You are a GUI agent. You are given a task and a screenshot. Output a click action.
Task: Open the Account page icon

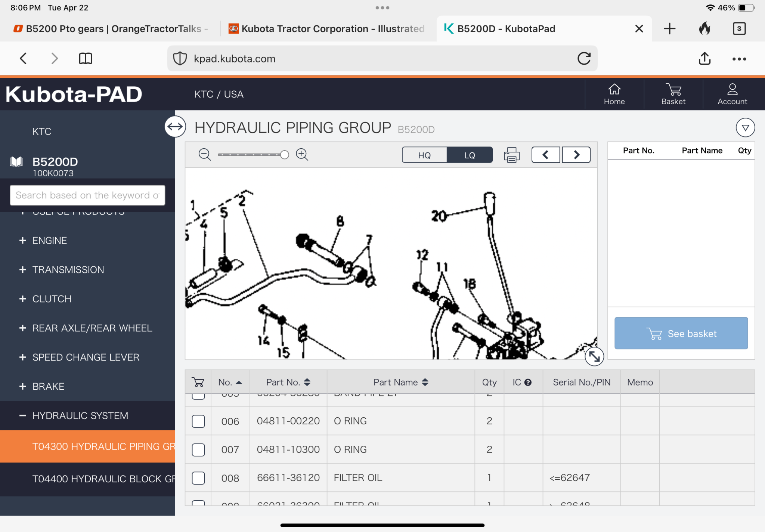pyautogui.click(x=732, y=94)
